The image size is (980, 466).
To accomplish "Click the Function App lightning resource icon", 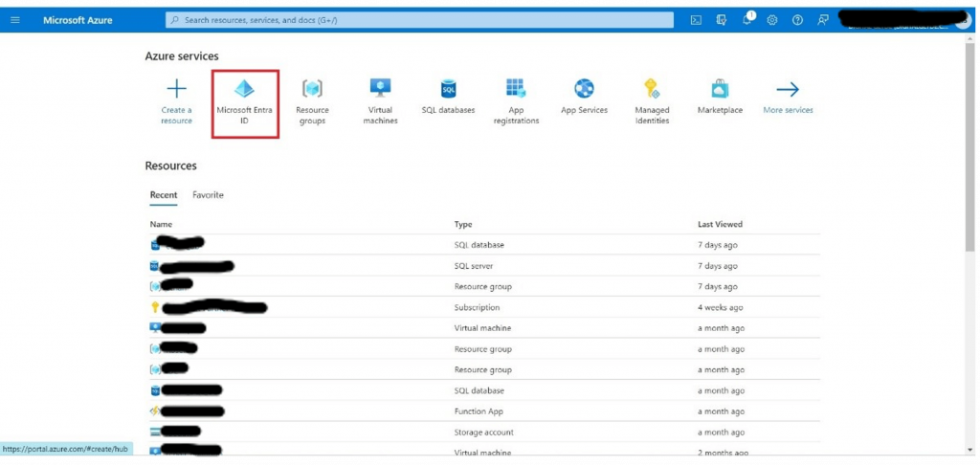I will coord(155,411).
